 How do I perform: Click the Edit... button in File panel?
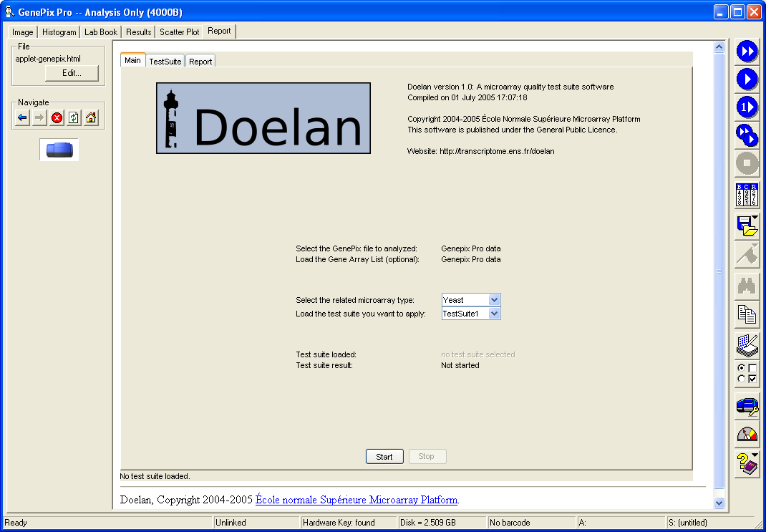(x=72, y=73)
